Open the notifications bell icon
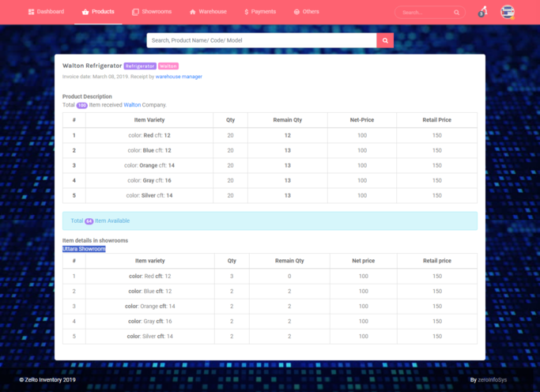The height and width of the screenshot is (392, 540). [482, 12]
